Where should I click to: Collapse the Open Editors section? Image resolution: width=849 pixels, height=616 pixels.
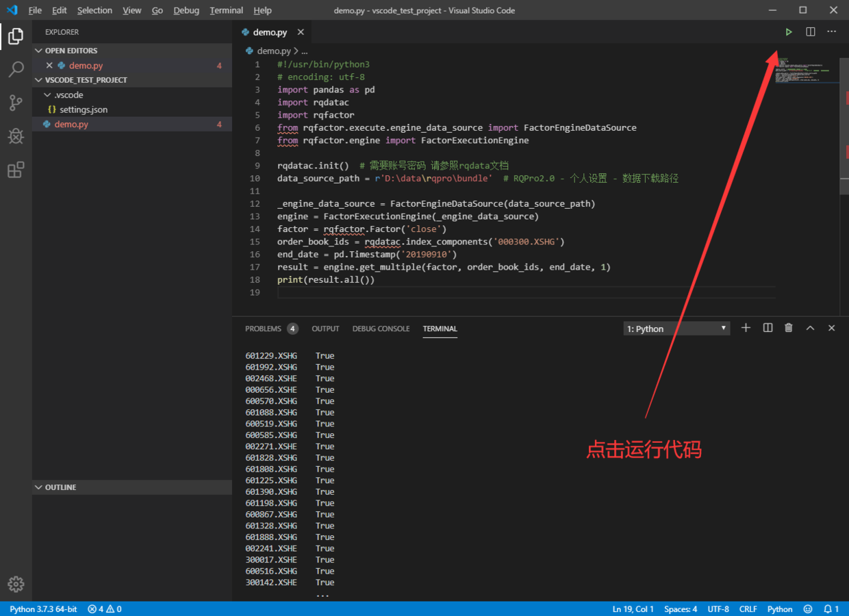click(x=131, y=51)
